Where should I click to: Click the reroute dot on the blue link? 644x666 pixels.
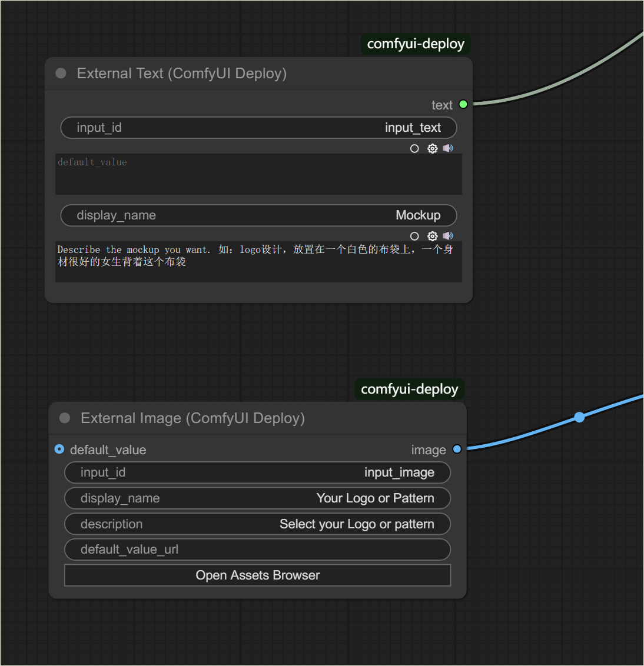click(579, 417)
